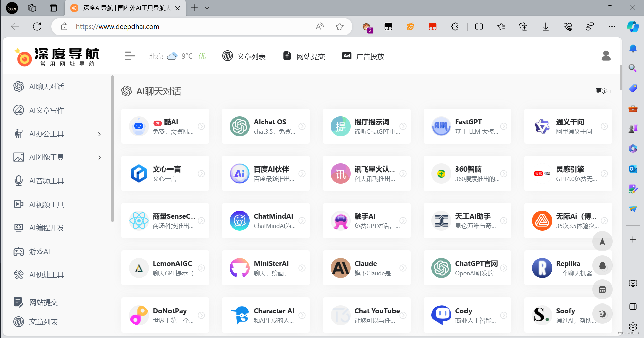Open the ChatGPT官网 card
Image resolution: width=644 pixels, height=338 pixels.
(467, 268)
